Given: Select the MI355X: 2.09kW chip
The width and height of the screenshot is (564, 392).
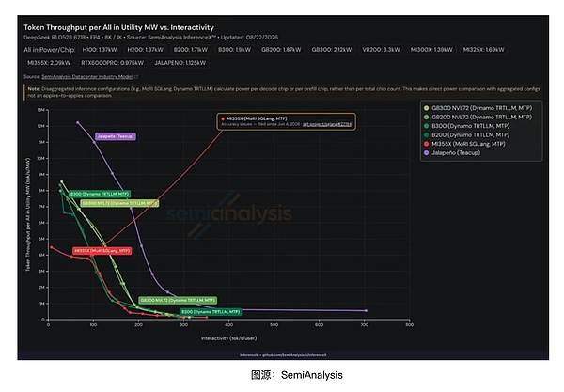Looking at the screenshot, I should (49, 63).
